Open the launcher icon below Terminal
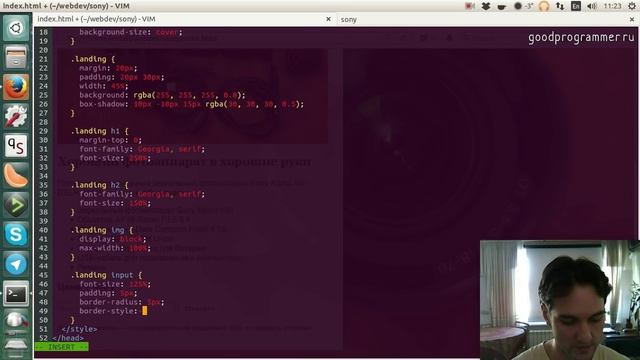The height and width of the screenshot is (360, 640). pyautogui.click(x=16, y=322)
